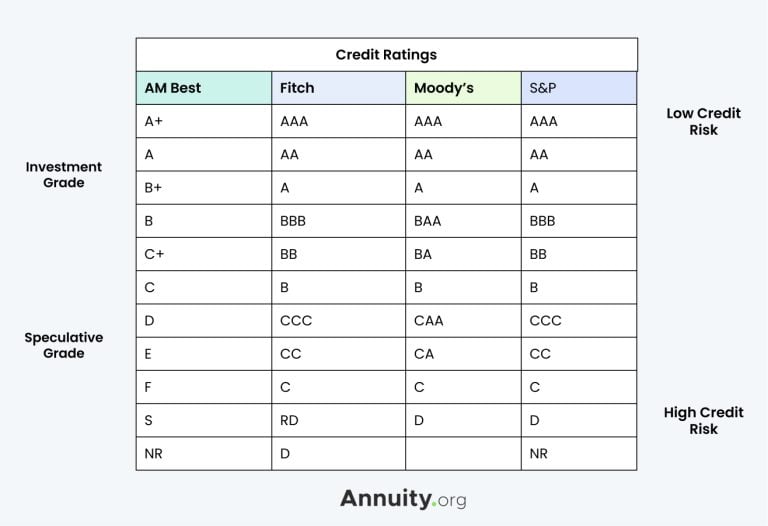Click the RD cell in Fitch column
This screenshot has height=526, width=768.
pos(289,420)
